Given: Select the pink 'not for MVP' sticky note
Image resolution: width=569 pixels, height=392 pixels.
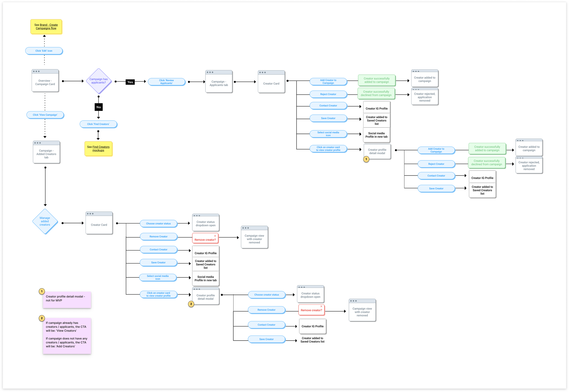Looking at the screenshot, I should pyautogui.click(x=67, y=300).
